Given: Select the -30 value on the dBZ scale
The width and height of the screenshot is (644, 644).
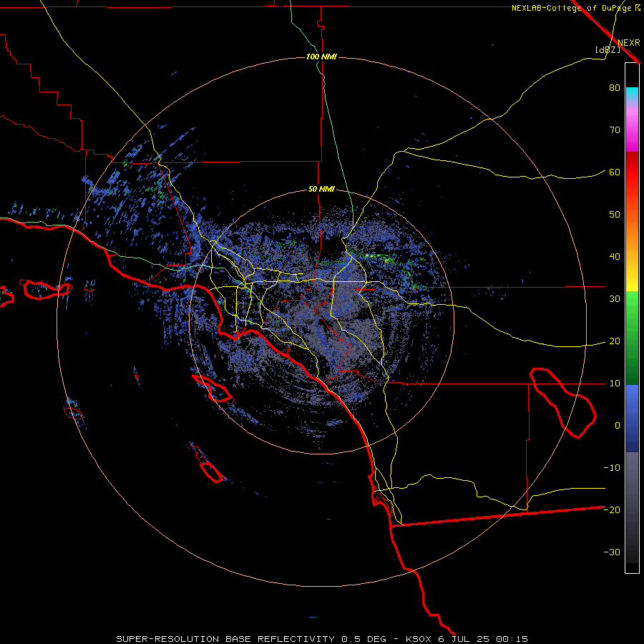Looking at the screenshot, I should [612, 552].
